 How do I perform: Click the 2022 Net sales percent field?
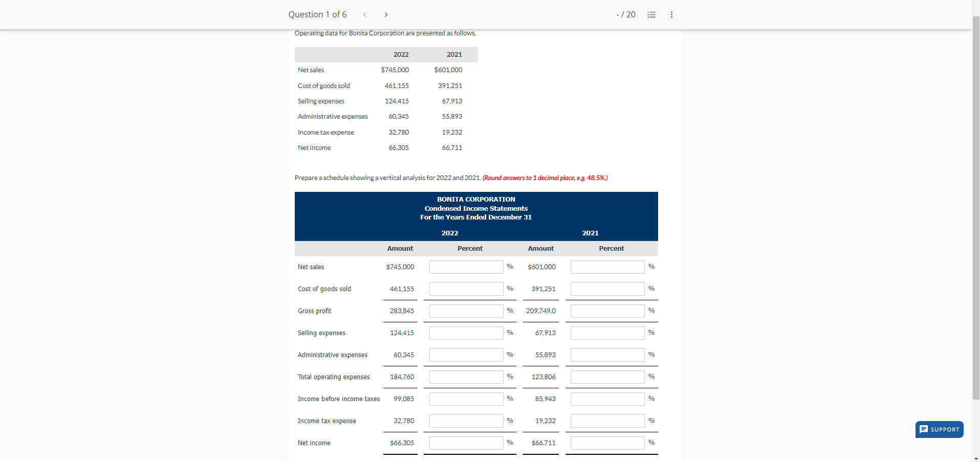point(466,267)
